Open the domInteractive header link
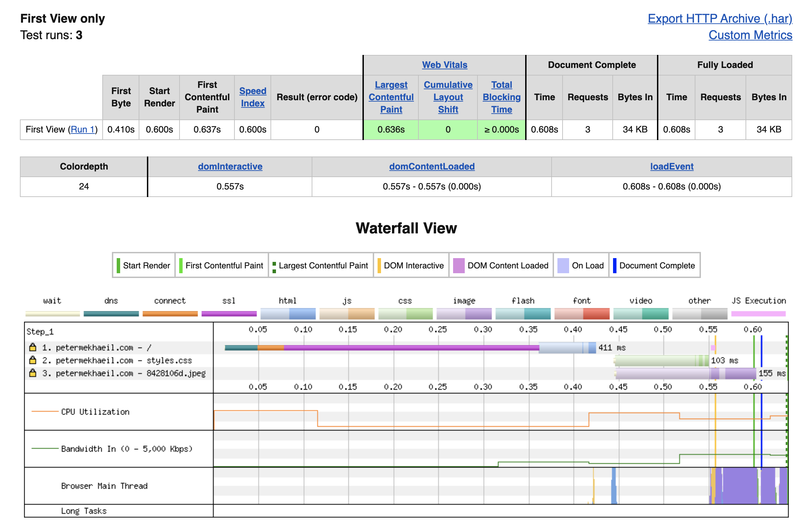The image size is (808, 532). (x=230, y=166)
